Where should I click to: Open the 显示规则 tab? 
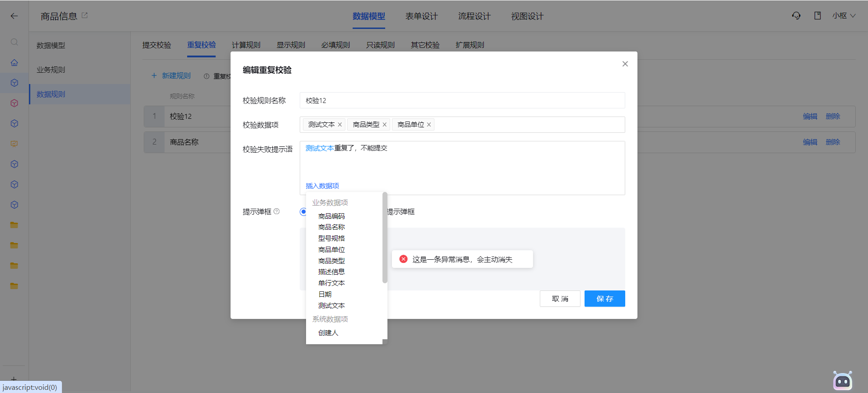point(291,45)
